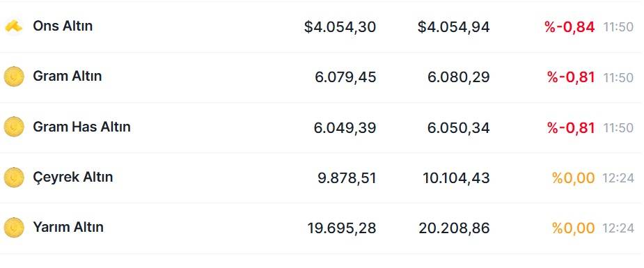Select Ons Altın sell price $4.054,94
Viewport: 644px width, 268px height.
pos(453,27)
